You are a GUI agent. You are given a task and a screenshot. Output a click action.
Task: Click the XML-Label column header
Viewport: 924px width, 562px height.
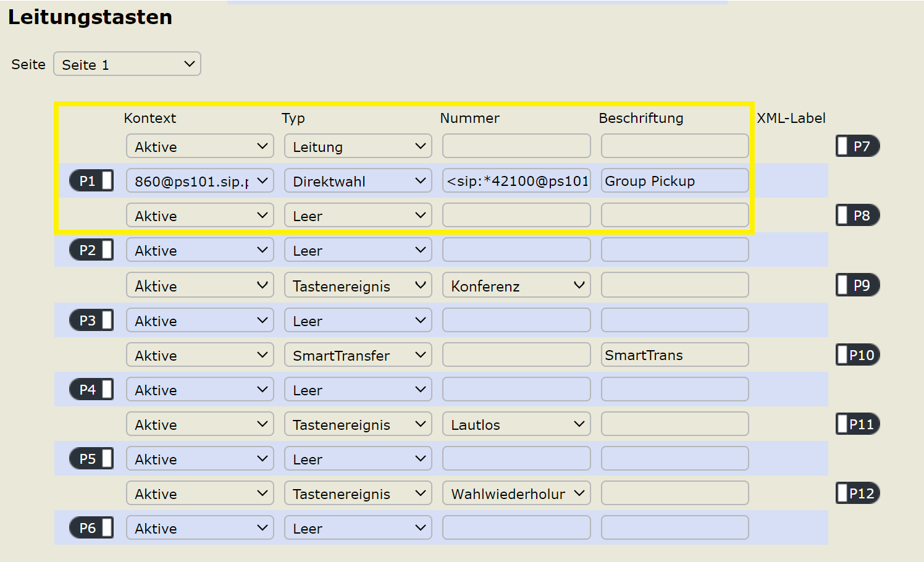791,118
